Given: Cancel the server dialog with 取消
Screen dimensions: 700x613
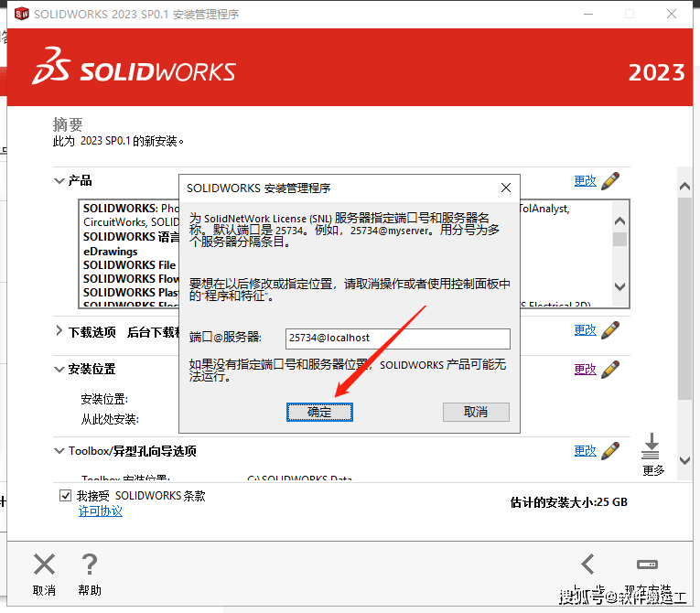Looking at the screenshot, I should (x=476, y=412).
